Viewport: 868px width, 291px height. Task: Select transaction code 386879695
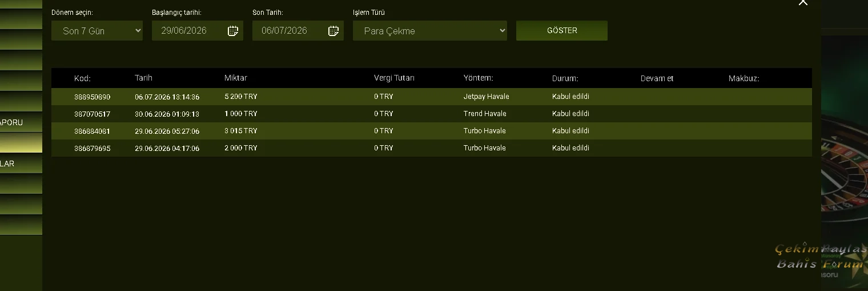[x=92, y=148]
